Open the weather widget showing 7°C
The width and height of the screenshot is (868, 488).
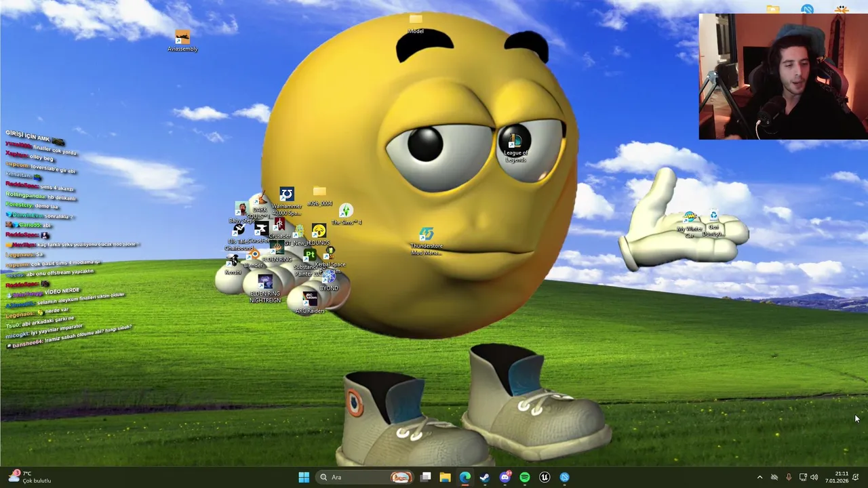(x=28, y=477)
